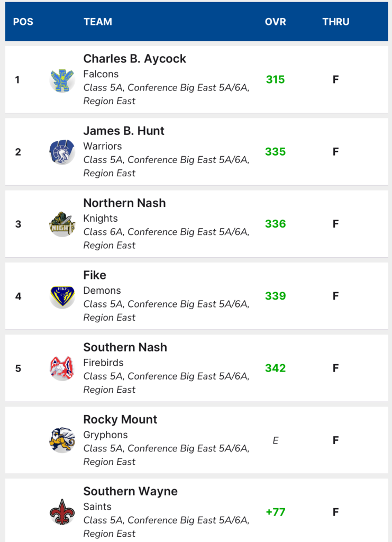The width and height of the screenshot is (392, 542).
Task: Select the Southern Nash team name
Action: pos(125,347)
